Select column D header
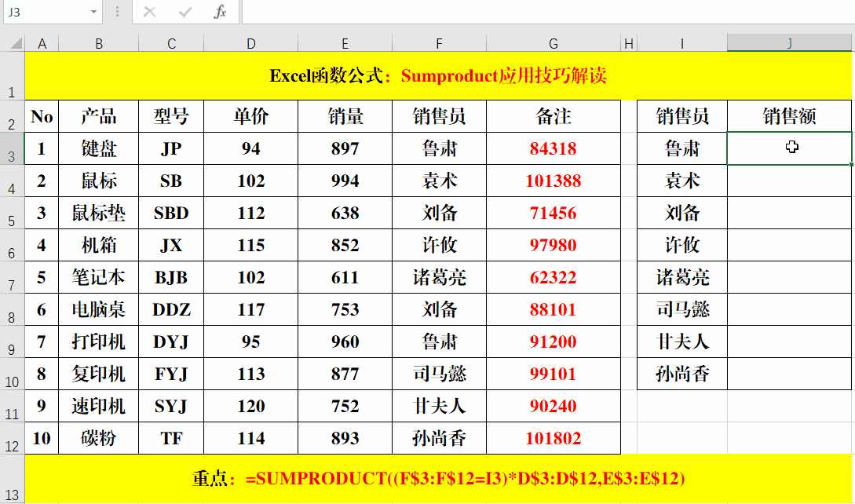This screenshot has height=504, width=855. click(x=250, y=44)
